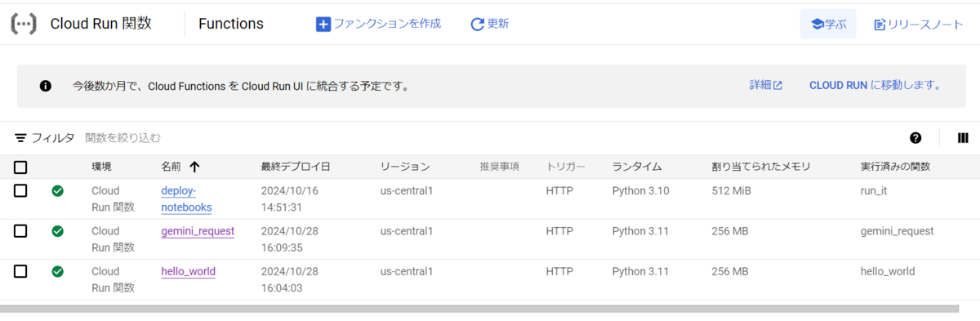Click the ファンクションを作成 button
The image size is (980, 321).
coord(378,24)
